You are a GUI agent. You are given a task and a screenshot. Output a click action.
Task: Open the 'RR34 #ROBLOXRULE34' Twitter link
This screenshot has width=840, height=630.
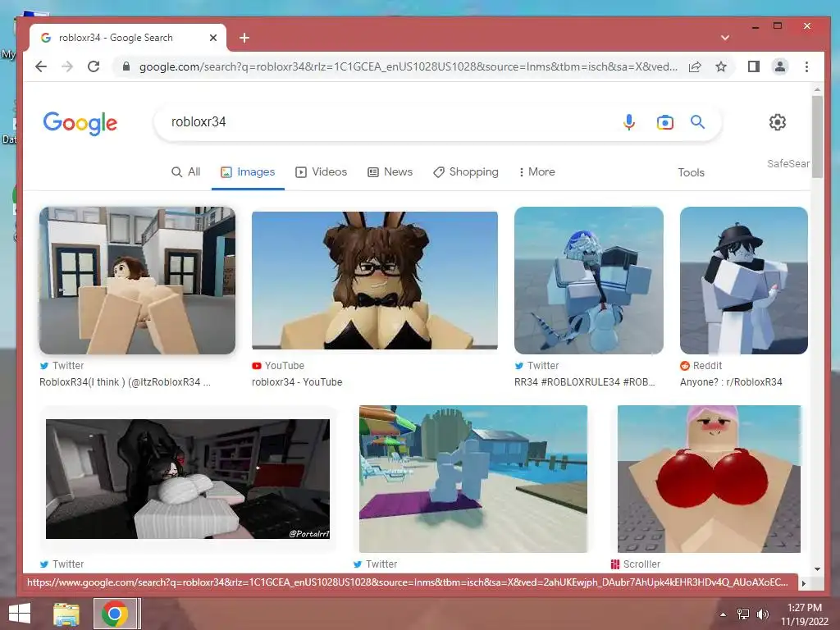point(584,382)
